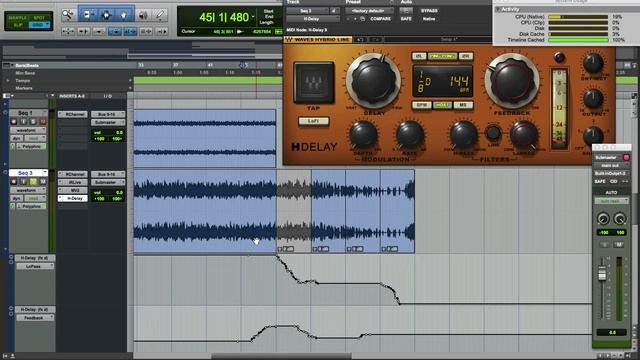Open Seq 1 automation mode read
The image size is (640, 360).
[34, 138]
